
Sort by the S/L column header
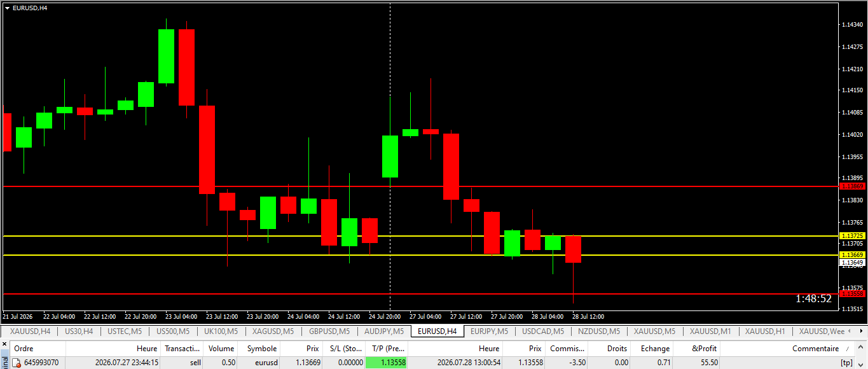[x=343, y=349]
